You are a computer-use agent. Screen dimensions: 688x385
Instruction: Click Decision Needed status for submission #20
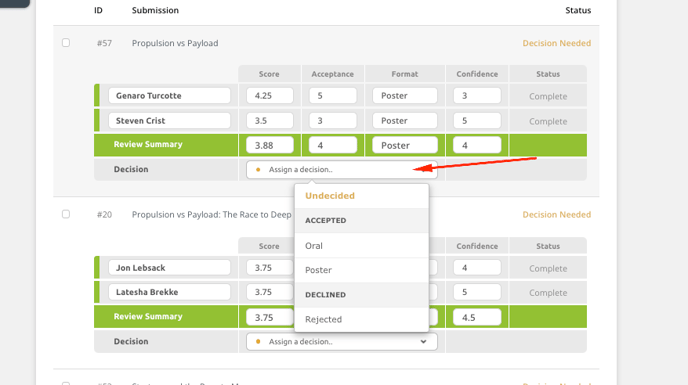(x=556, y=215)
